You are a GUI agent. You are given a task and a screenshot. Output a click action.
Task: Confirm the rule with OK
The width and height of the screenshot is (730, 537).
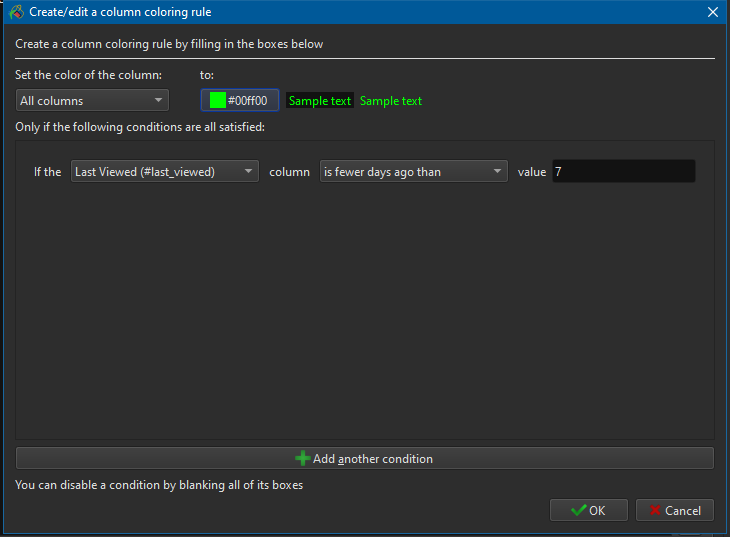coord(588,510)
